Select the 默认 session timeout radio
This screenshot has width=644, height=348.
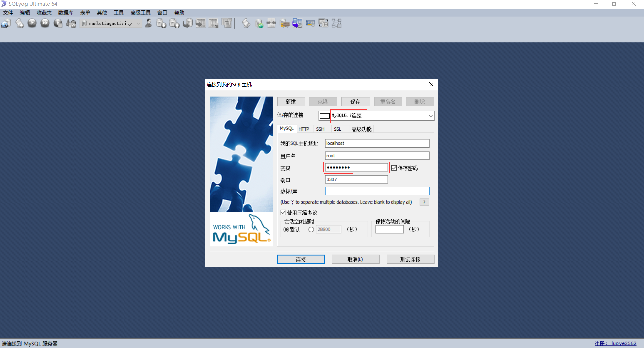point(286,230)
